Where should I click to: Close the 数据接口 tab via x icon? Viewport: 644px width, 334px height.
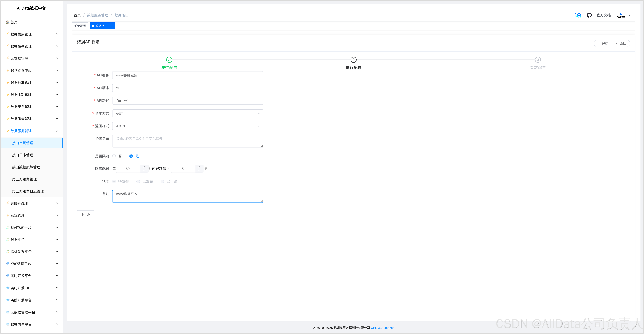click(x=110, y=26)
